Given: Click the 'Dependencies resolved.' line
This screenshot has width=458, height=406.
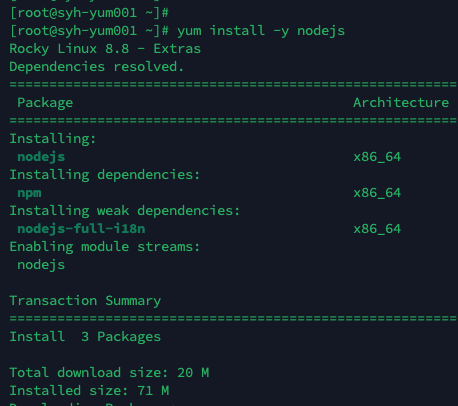Looking at the screenshot, I should click(x=97, y=67).
